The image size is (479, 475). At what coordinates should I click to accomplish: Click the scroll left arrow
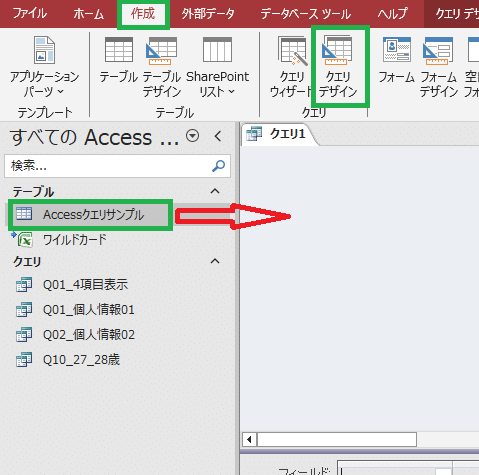(249, 439)
